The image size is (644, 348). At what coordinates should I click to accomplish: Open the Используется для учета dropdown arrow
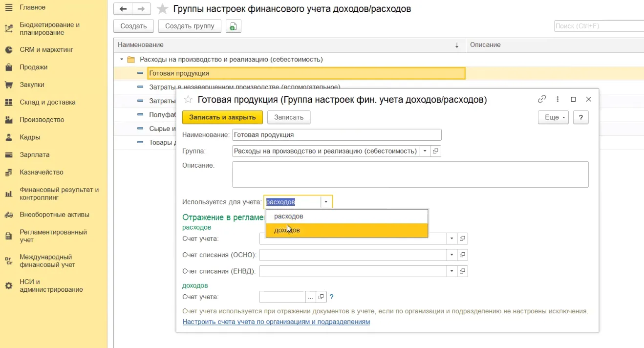pos(326,202)
